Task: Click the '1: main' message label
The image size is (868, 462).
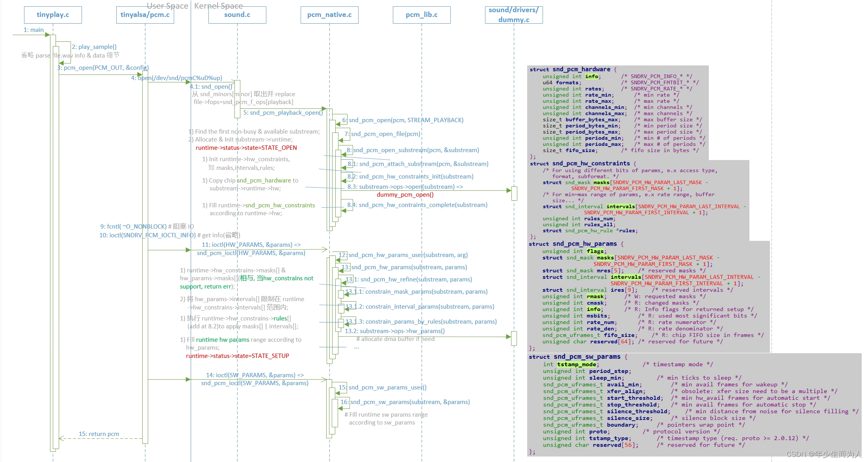Action: [x=33, y=30]
